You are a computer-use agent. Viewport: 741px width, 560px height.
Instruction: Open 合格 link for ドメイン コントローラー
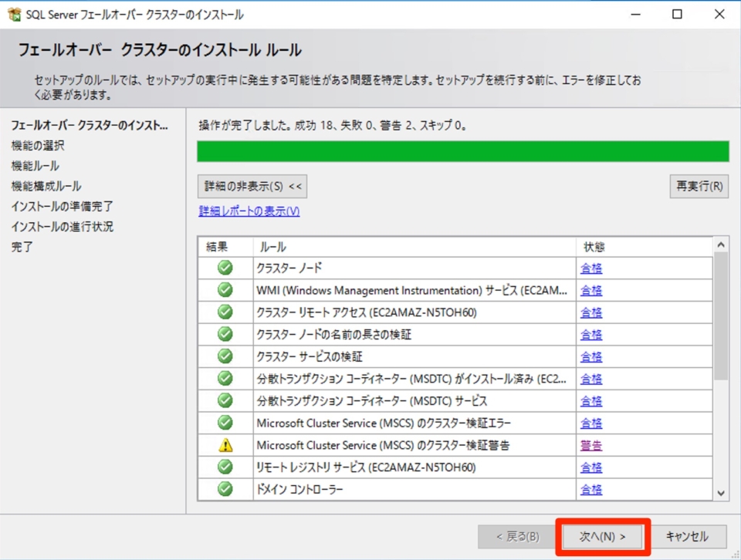591,490
